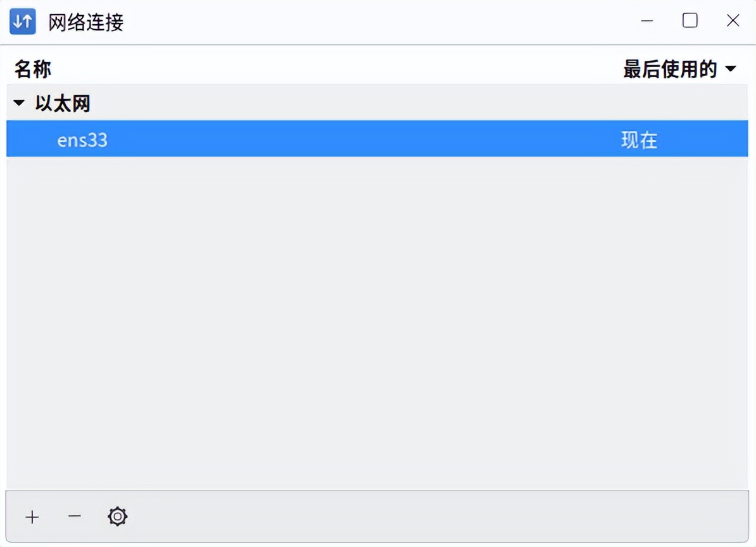Click the empty connection list area
This screenshot has height=547, width=756.
(x=378, y=317)
